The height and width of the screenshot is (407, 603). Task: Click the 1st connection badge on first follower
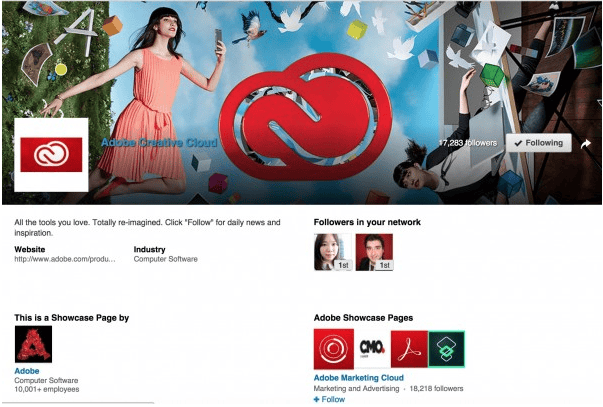click(x=343, y=265)
